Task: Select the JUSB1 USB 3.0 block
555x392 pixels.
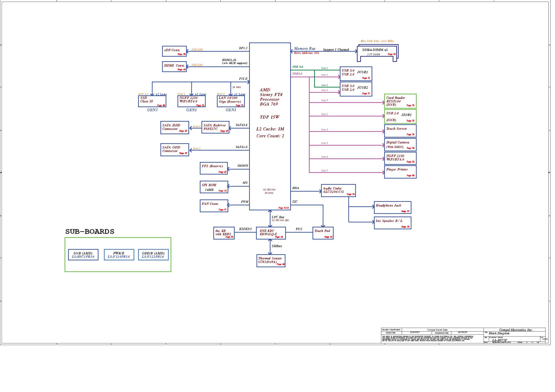Action: pos(356,74)
